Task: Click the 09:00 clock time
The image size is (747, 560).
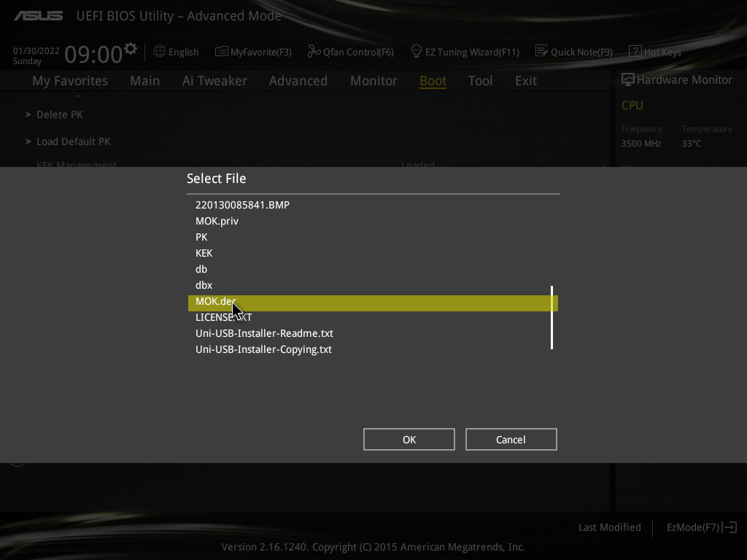Action: [x=93, y=54]
